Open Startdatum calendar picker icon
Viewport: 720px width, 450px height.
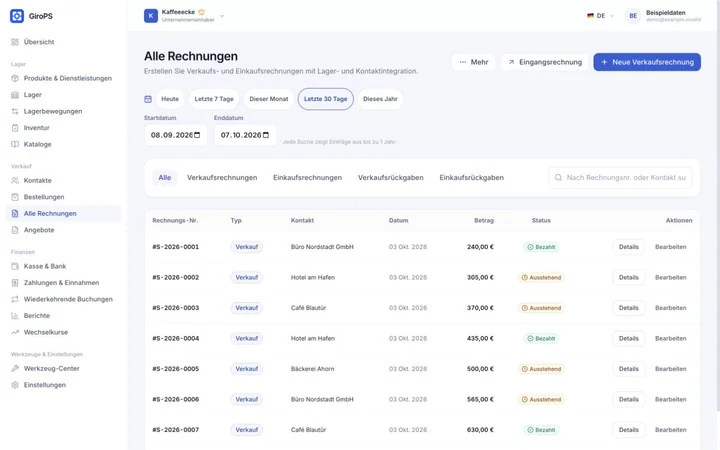pyautogui.click(x=197, y=135)
